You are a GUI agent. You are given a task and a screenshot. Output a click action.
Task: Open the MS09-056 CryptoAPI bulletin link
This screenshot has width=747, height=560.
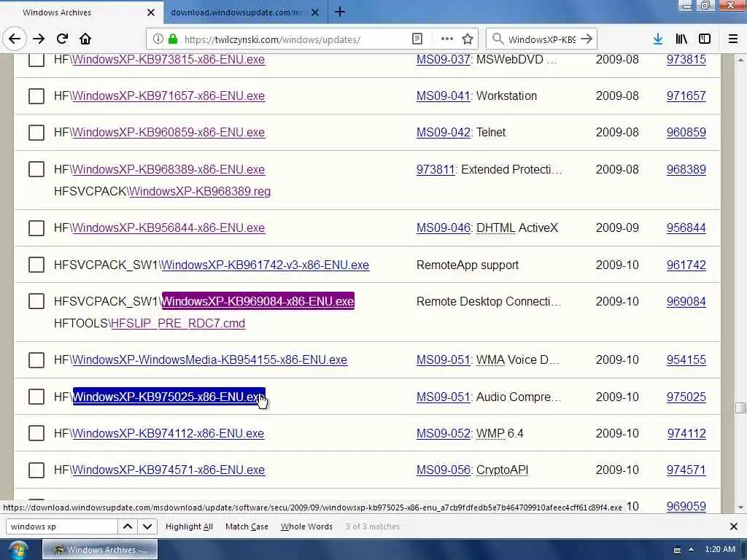(x=443, y=470)
